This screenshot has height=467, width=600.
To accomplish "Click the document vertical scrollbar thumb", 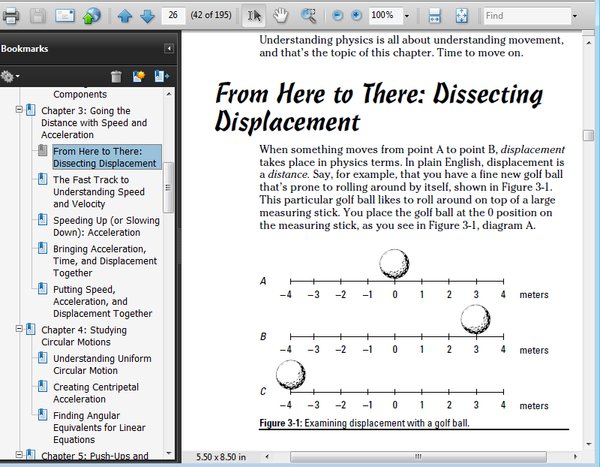I will [x=589, y=135].
